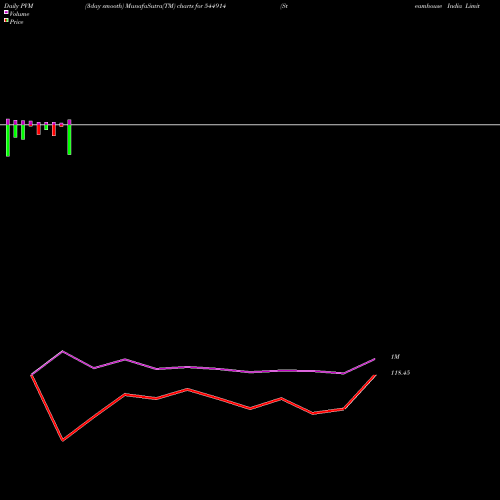Image resolution: width=500 pixels, height=500 pixels.
Task: Click the 'Daily PVM' title text
Action: (x=19, y=6)
